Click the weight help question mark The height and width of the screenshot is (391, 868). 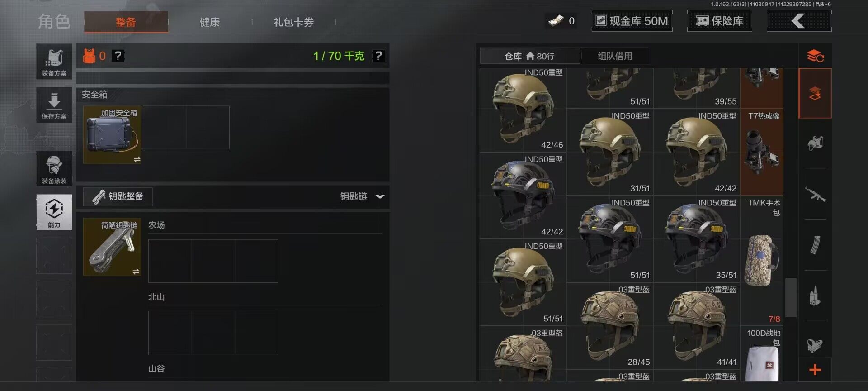(378, 56)
